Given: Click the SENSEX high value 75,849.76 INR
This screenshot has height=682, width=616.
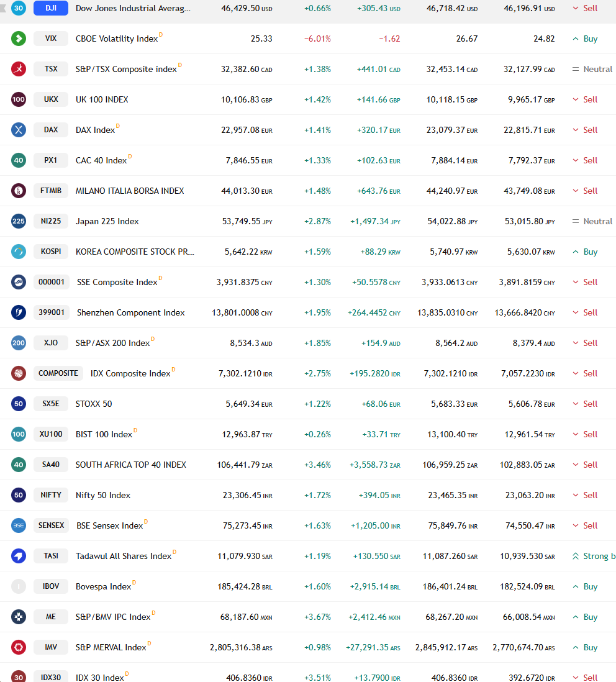Looking at the screenshot, I should point(453,526).
